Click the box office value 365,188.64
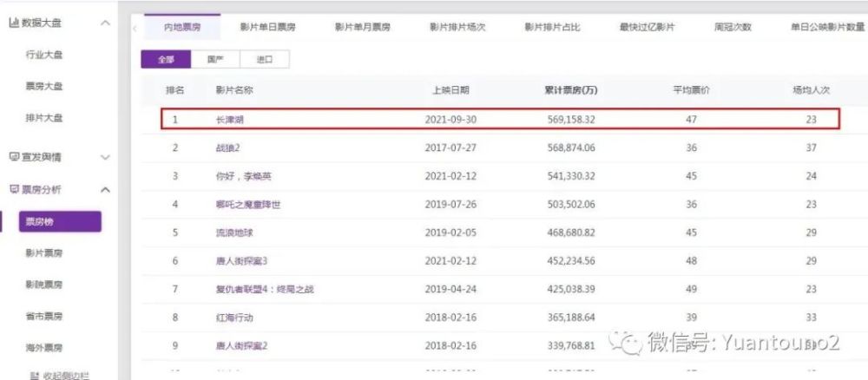Screen dimensions: 868x380 coord(571,318)
